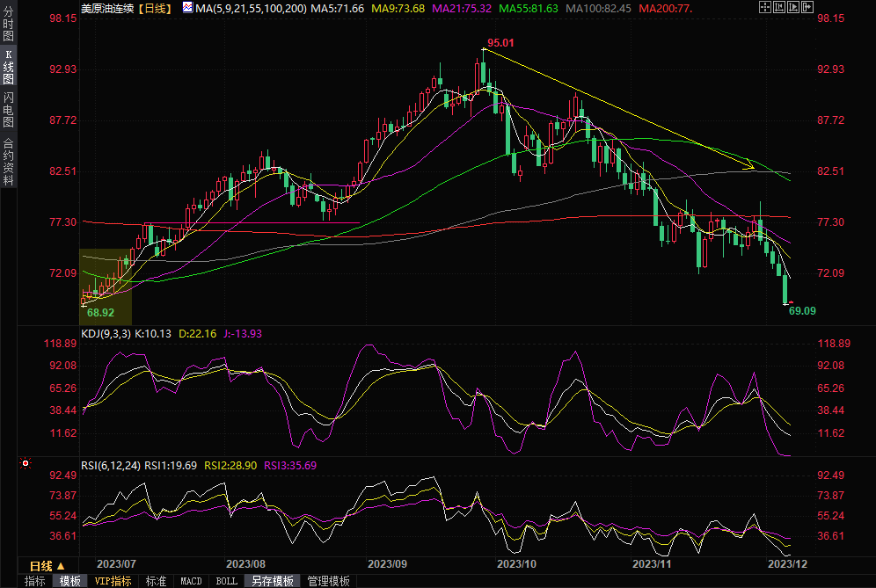Click the red sun marker icon beside RSI

click(x=25, y=463)
